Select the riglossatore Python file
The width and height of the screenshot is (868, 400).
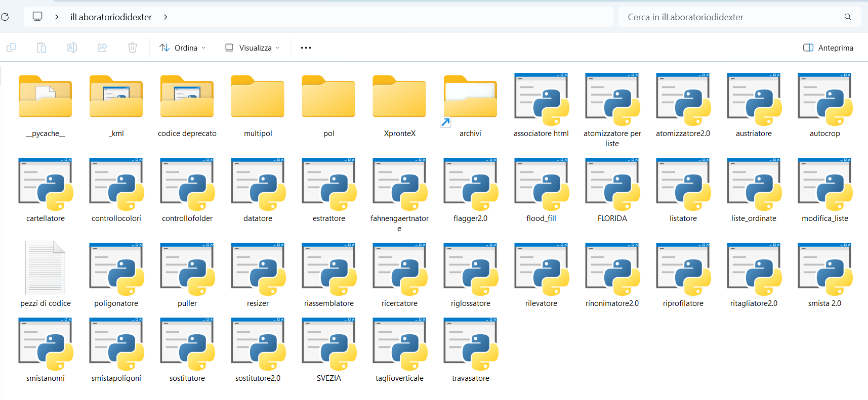471,276
